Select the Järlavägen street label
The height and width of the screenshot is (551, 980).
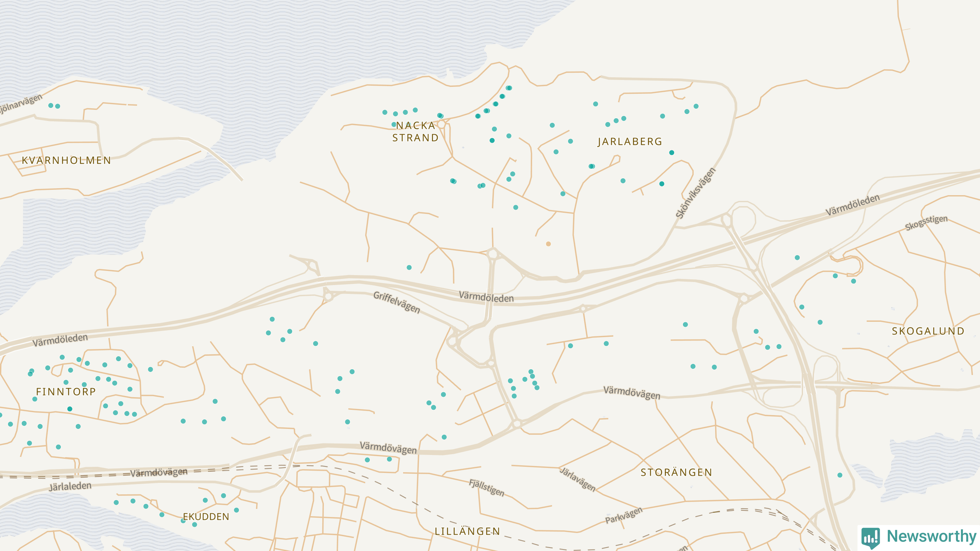click(x=578, y=479)
